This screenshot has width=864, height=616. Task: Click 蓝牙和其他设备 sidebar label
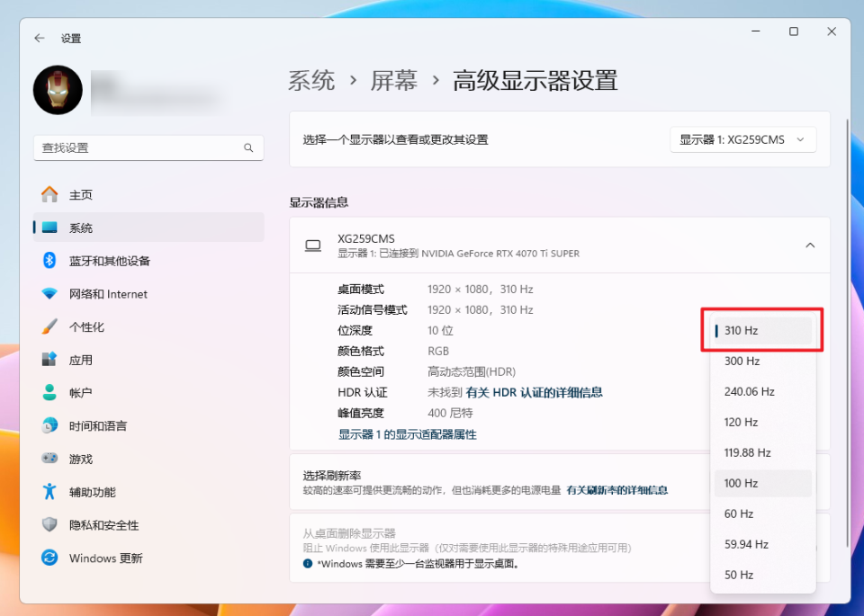coord(110,261)
